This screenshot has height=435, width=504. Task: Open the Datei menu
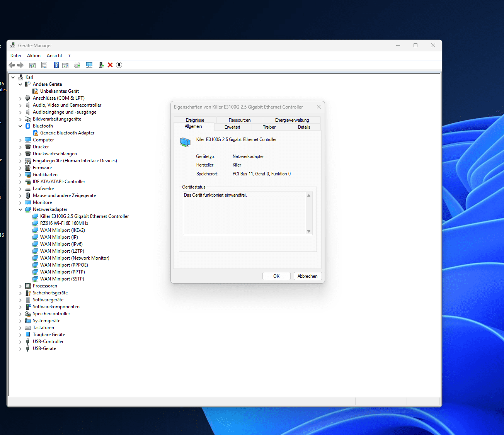[x=16, y=56]
